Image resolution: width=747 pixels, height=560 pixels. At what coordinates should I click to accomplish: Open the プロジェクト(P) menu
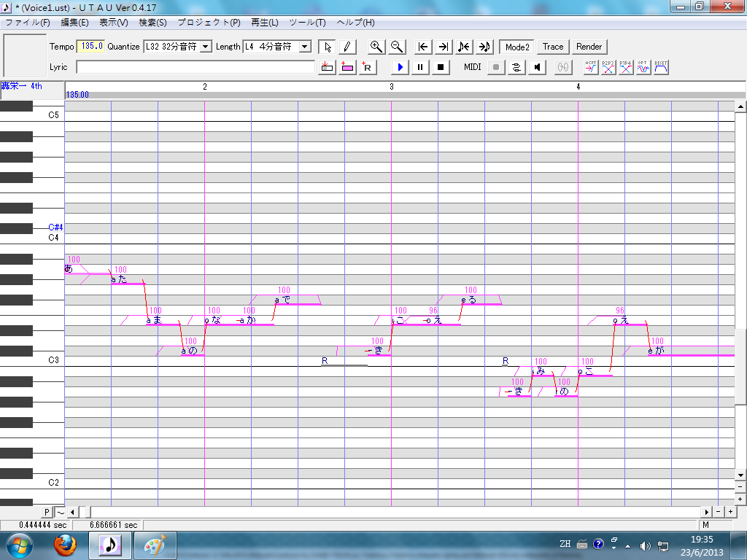click(x=209, y=23)
